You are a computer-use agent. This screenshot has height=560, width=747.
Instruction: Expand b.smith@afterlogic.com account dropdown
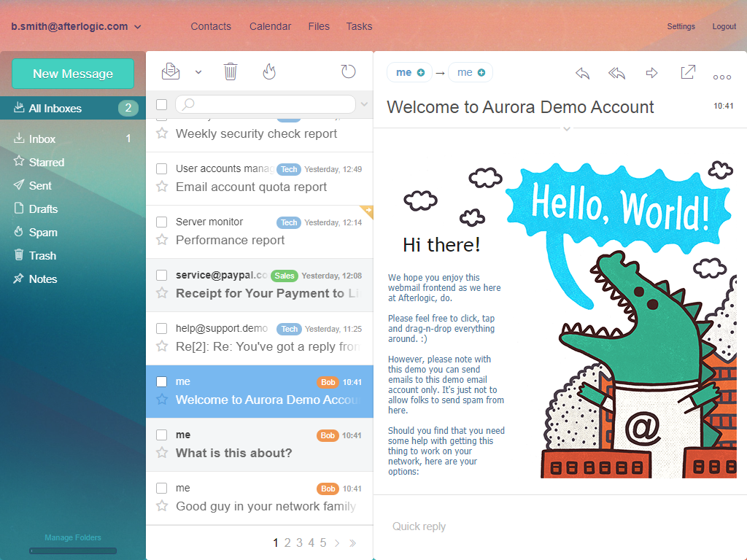point(138,27)
